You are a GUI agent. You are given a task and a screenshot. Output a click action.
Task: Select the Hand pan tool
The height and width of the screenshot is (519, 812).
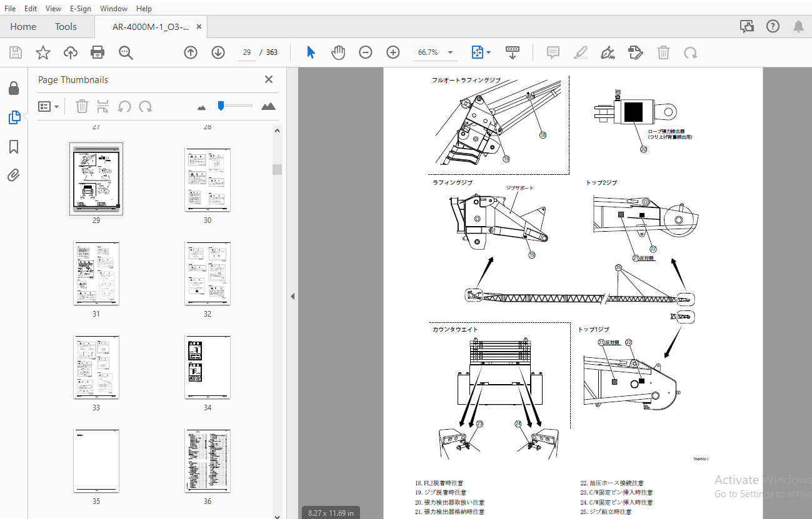(338, 52)
